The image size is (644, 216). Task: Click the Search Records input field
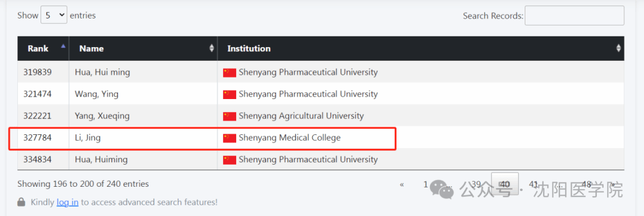[574, 16]
